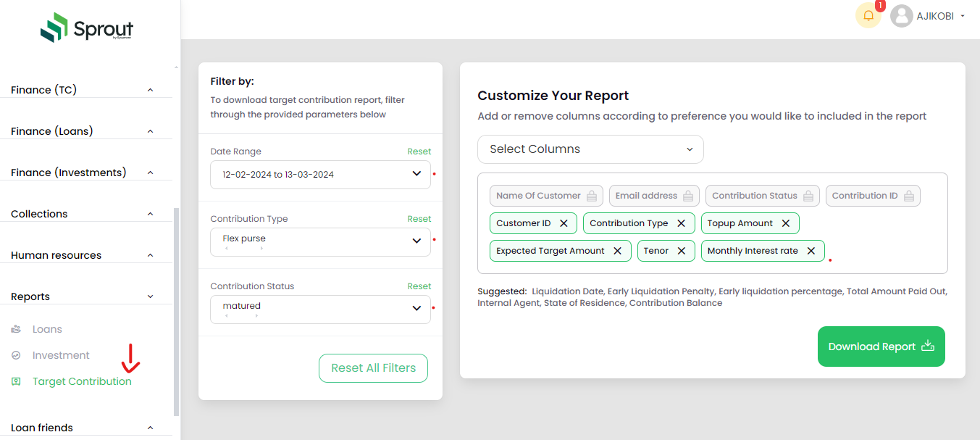Screen dimensions: 980x440
Task: Reset the Date Range filter
Action: pyautogui.click(x=419, y=151)
